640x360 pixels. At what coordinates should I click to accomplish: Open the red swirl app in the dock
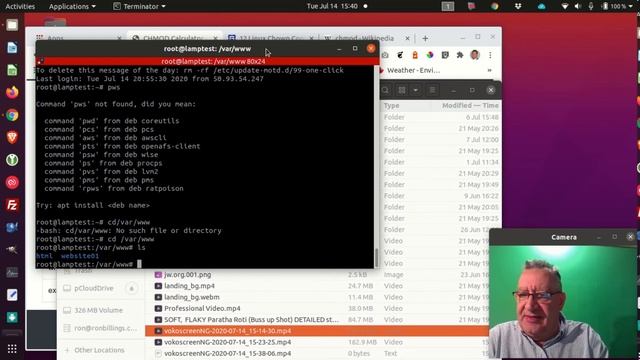(12, 182)
